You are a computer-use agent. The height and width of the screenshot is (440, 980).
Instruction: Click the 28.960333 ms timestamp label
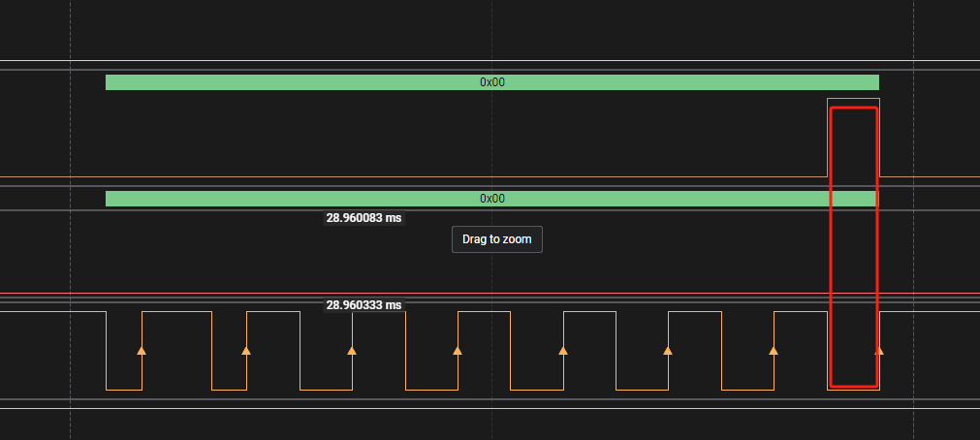pyautogui.click(x=363, y=305)
